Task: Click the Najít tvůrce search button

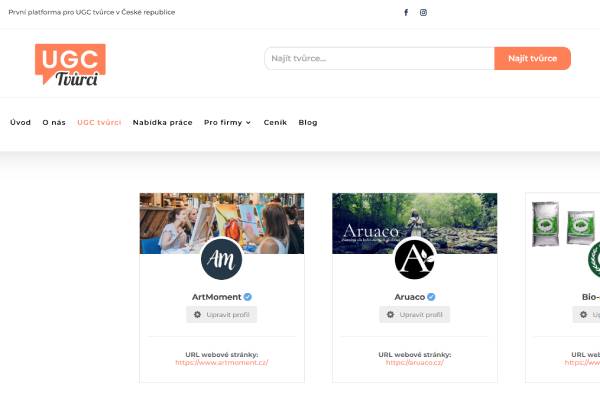Action: click(x=532, y=59)
